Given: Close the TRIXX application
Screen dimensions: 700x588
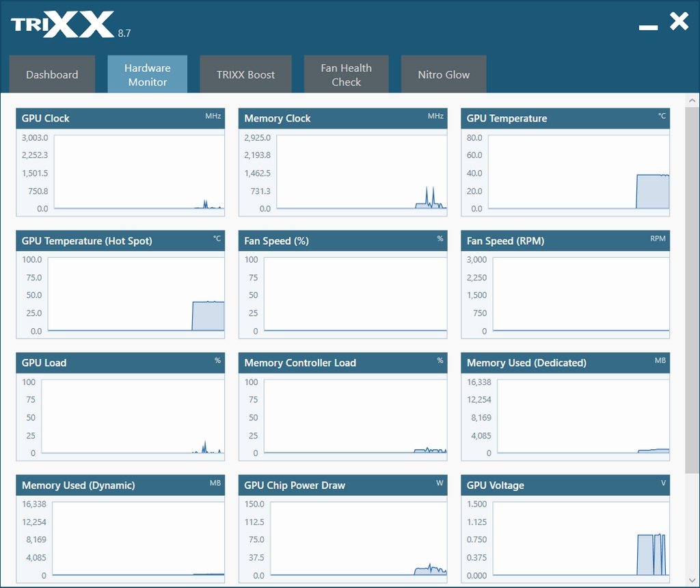Looking at the screenshot, I should 679,21.
